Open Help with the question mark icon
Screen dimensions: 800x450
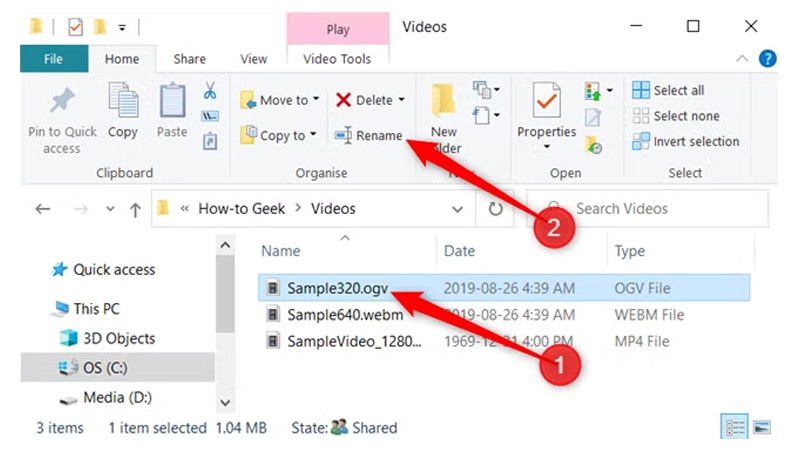click(x=767, y=59)
